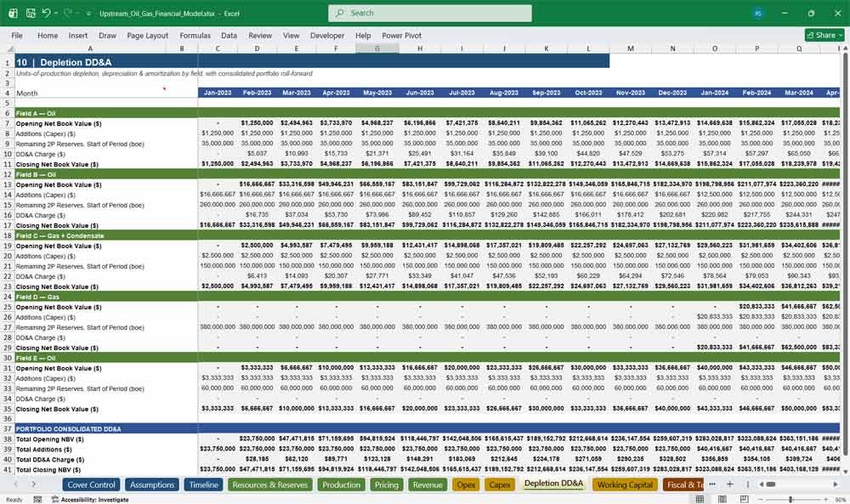This screenshot has width=850, height=504.
Task: Open the Draw ribbon tab
Action: tap(107, 35)
